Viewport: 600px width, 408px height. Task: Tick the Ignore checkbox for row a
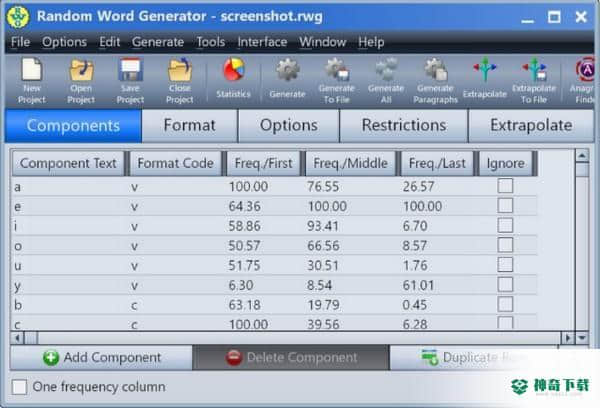[505, 186]
